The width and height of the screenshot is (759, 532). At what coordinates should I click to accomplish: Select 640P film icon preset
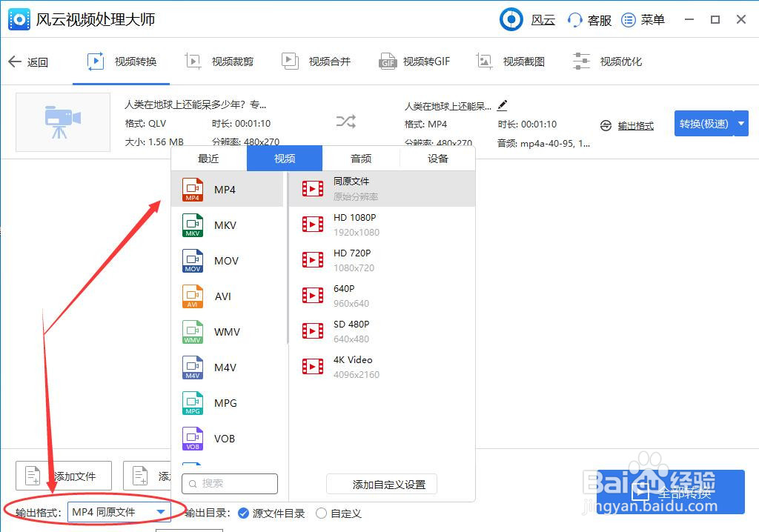(313, 296)
